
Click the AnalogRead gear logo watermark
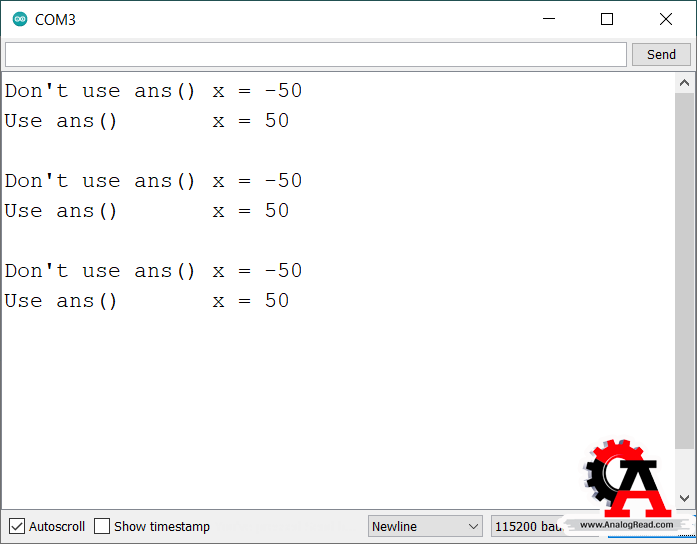(x=627, y=479)
